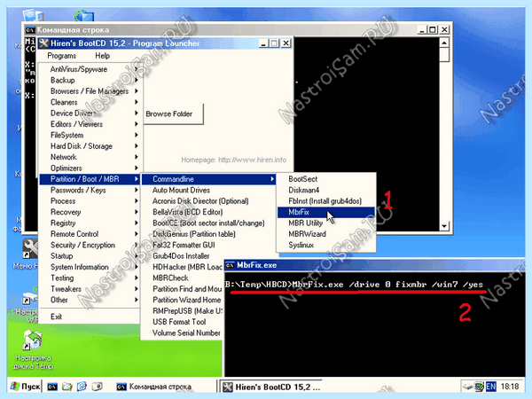Viewport: 532px width, 399px height.
Task: Expand the arrow beside Partition / Boot / MBR
Action: point(136,179)
